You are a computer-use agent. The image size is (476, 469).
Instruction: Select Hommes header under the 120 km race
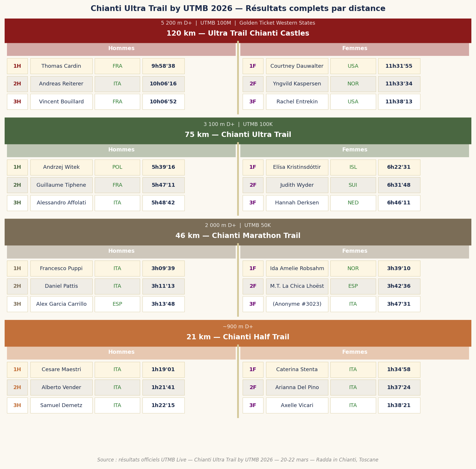[121, 49]
